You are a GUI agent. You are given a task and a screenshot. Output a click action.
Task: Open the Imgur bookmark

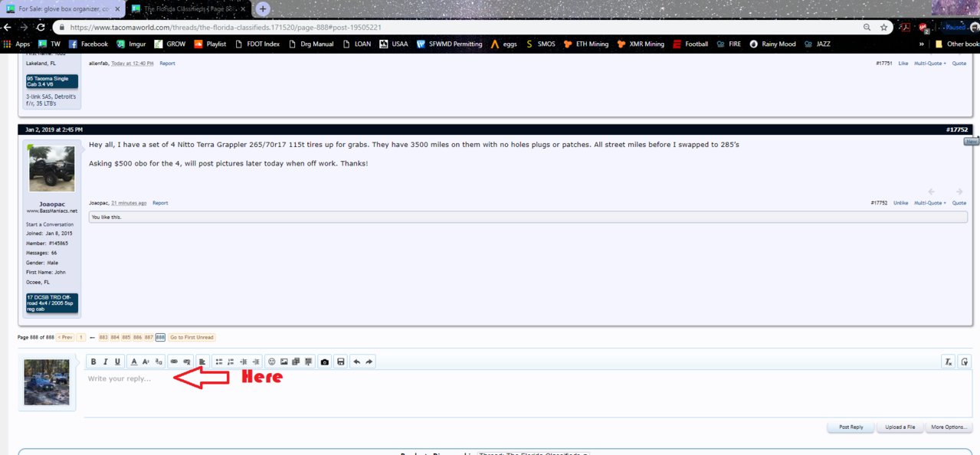click(131, 44)
